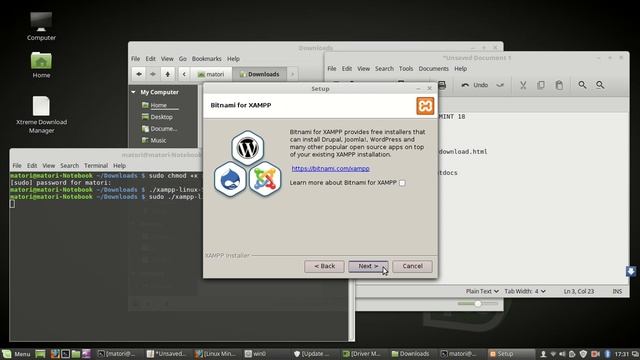Switch to Driver Manager taskbar entry
Image resolution: width=640 pixels, height=360 pixels.
pos(362,354)
